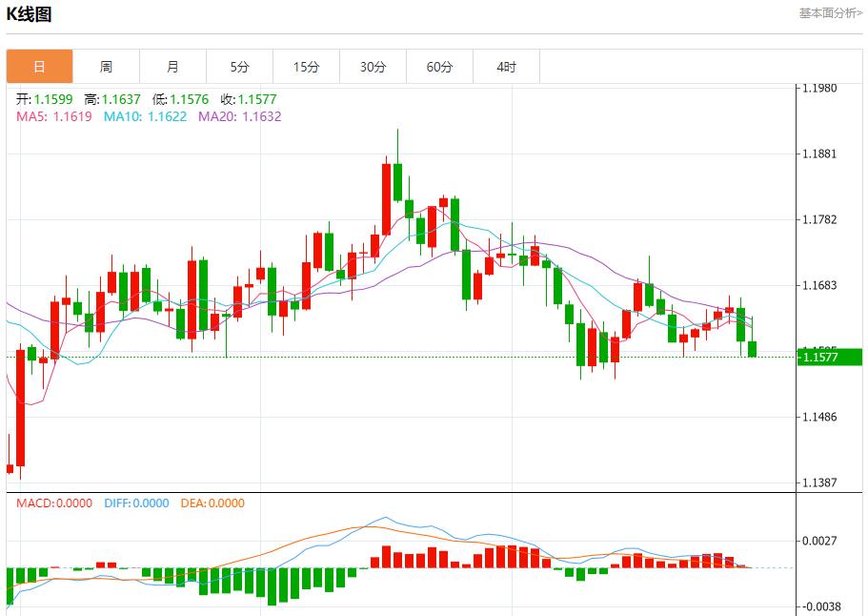Viewport: 868px width, 616px height.
Task: Select the 30分 timeframe
Action: click(x=373, y=66)
